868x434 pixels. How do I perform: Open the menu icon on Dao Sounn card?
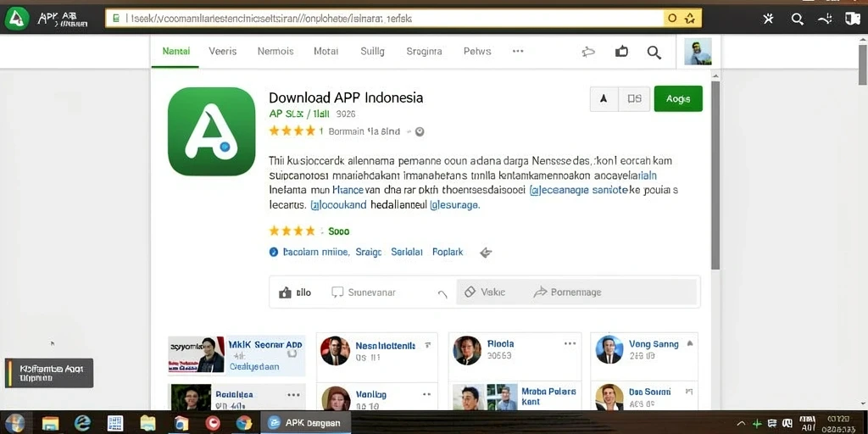[689, 392]
